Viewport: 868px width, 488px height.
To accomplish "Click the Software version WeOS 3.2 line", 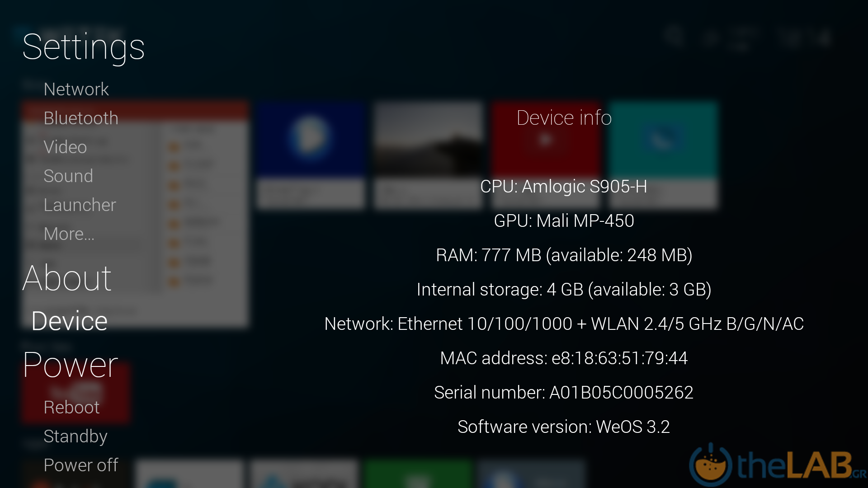I will 564,427.
